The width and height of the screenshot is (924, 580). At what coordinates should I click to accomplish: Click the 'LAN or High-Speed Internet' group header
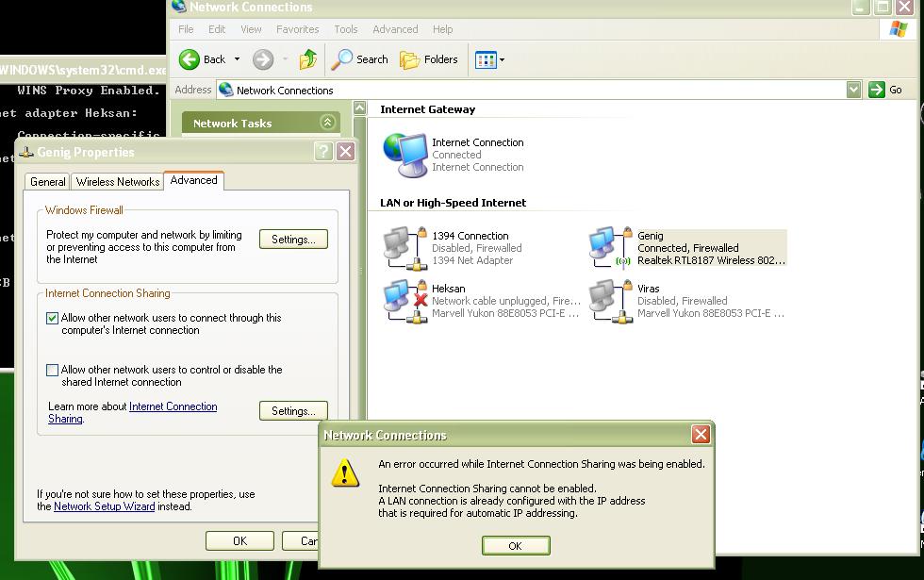(x=454, y=203)
